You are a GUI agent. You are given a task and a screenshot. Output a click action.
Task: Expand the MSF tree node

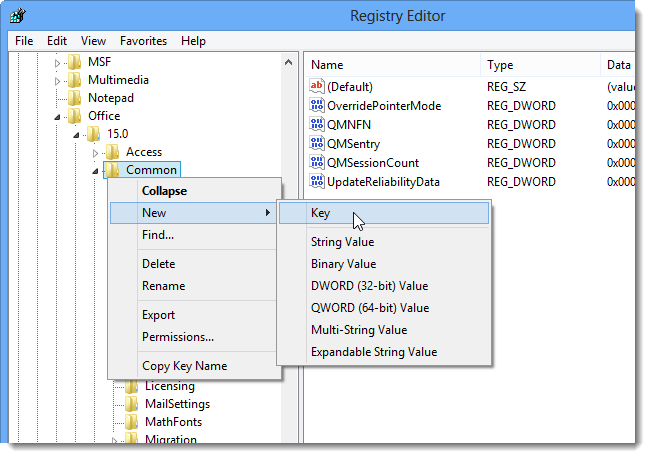coord(57,63)
